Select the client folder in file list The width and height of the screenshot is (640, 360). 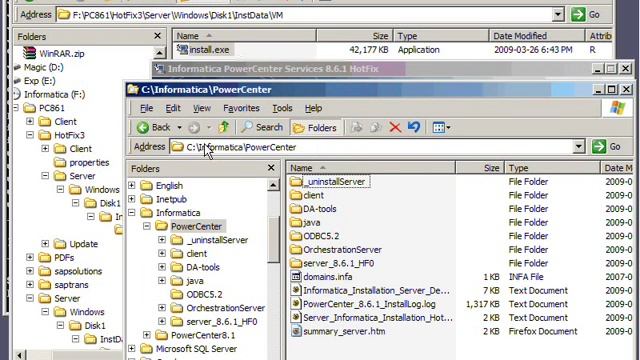point(307,195)
